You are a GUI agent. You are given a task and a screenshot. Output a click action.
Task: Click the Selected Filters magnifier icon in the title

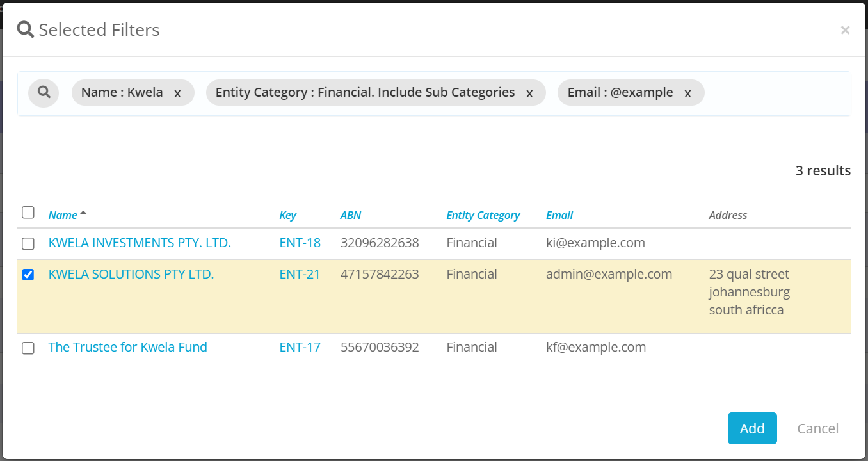tap(24, 29)
